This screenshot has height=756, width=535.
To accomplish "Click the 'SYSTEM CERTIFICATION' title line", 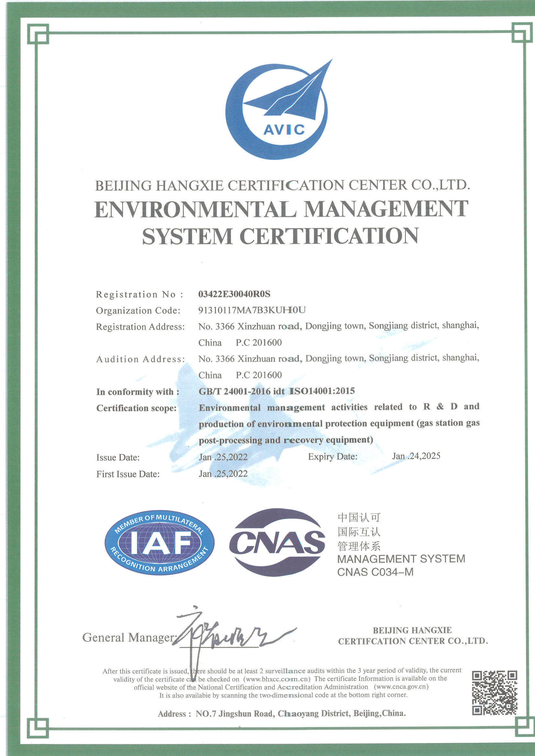I will pyautogui.click(x=280, y=236).
